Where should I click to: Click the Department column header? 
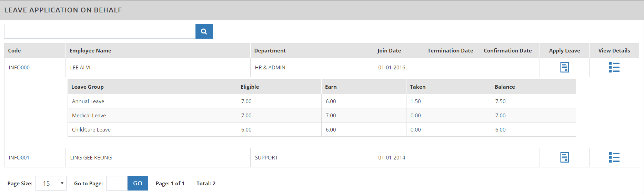point(270,51)
